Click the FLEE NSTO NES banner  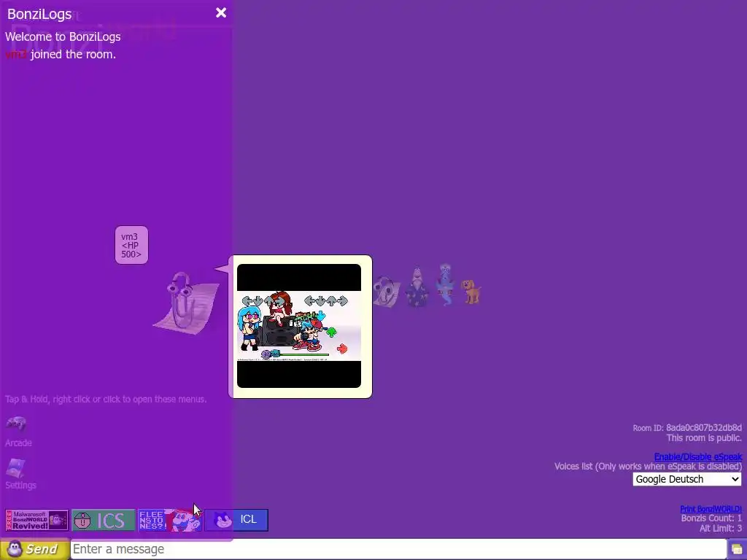tap(169, 520)
